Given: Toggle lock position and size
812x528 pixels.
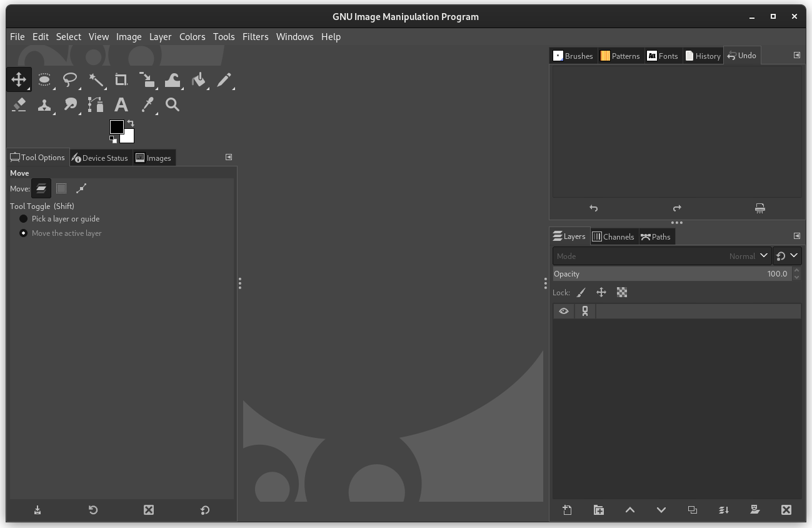Looking at the screenshot, I should [x=601, y=292].
